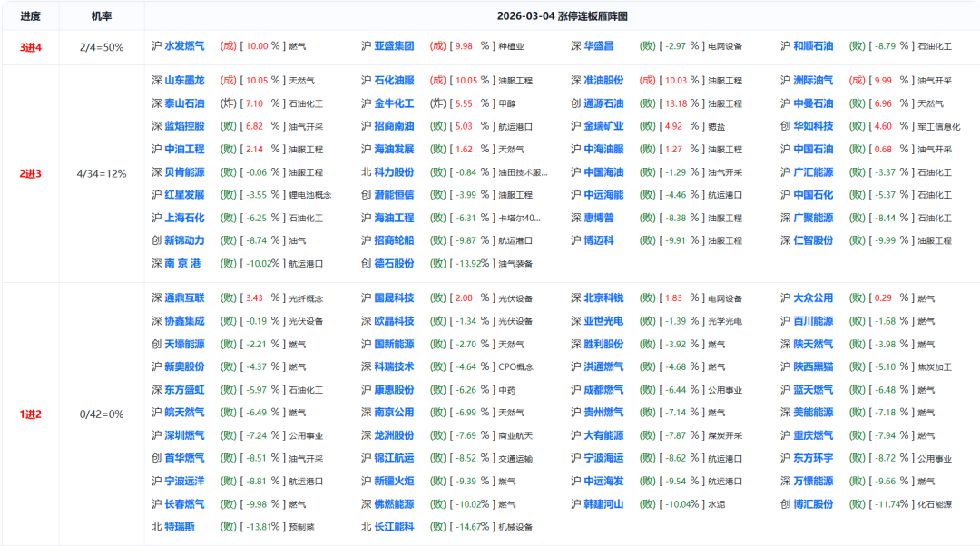This screenshot has width=980, height=546.
Task: Open the 广汇能源 stock link
Action: click(x=813, y=172)
